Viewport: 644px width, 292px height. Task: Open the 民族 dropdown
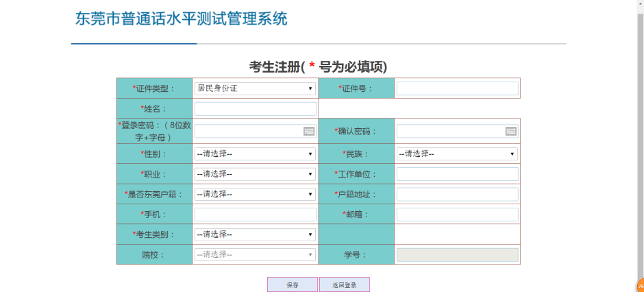[x=457, y=154]
